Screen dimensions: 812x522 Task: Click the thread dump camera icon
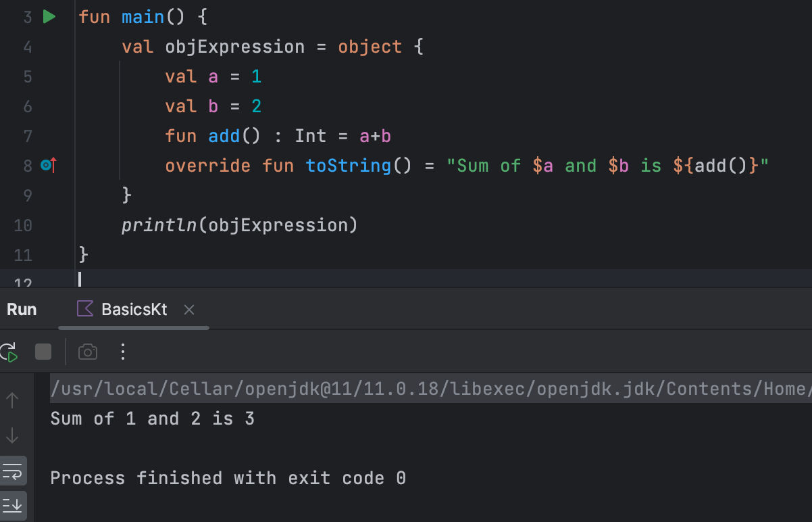[88, 352]
